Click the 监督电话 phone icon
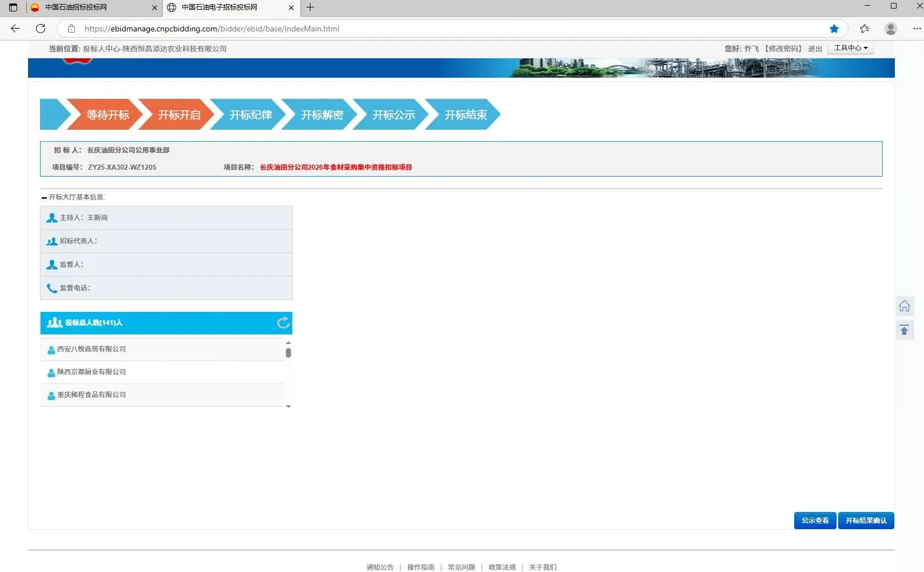 click(52, 288)
